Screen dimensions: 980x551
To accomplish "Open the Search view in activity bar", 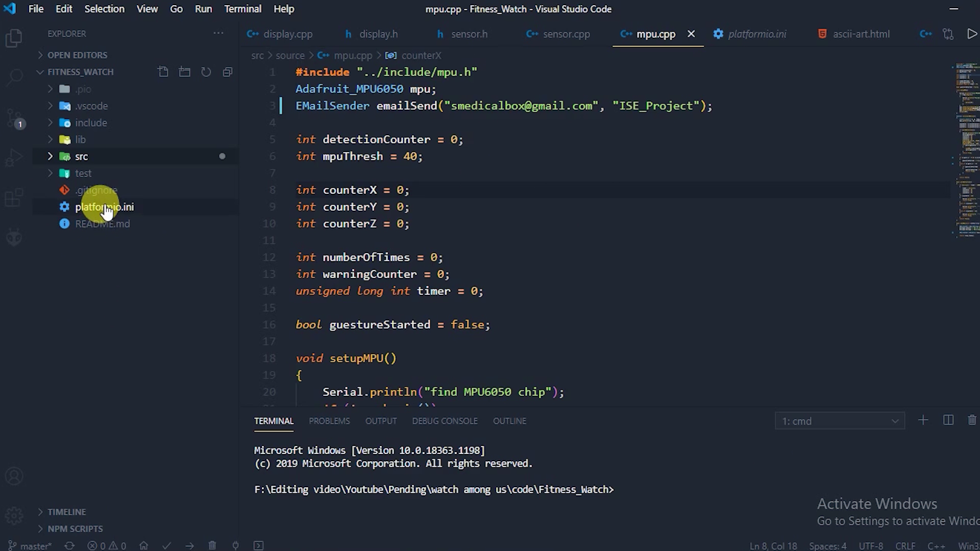I will pyautogui.click(x=14, y=78).
